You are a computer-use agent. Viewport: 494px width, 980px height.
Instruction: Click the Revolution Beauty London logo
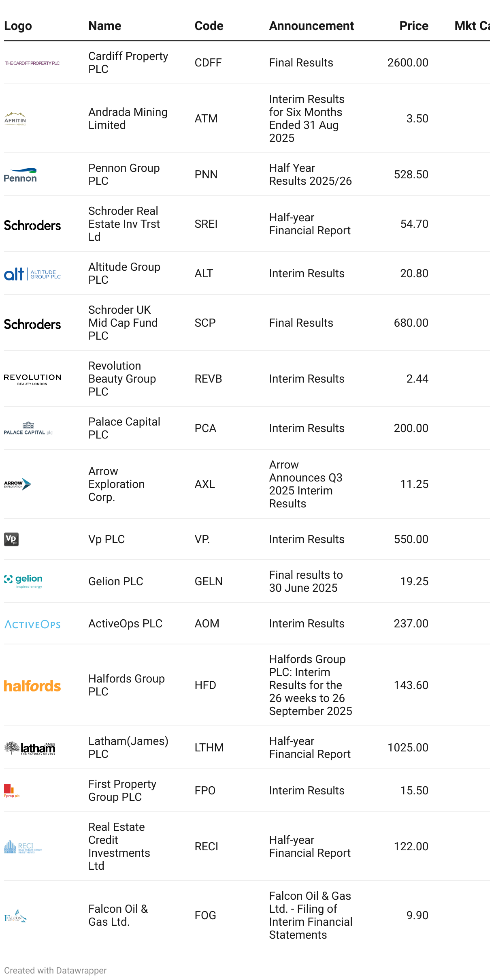(x=32, y=379)
